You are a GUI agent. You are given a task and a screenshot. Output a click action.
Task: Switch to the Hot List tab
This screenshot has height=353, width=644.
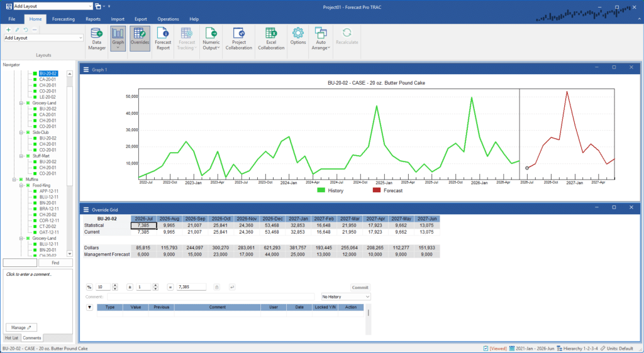pyautogui.click(x=11, y=338)
